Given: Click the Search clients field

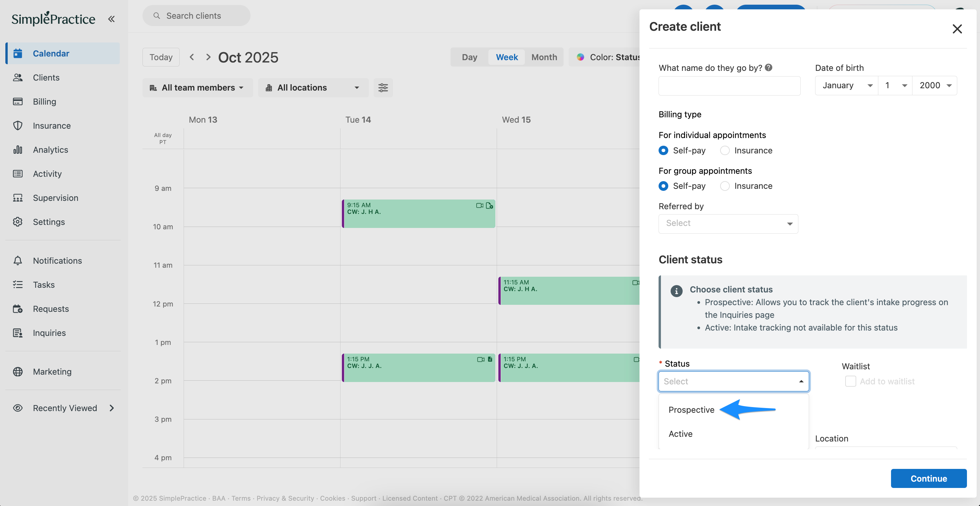Looking at the screenshot, I should pos(196,16).
